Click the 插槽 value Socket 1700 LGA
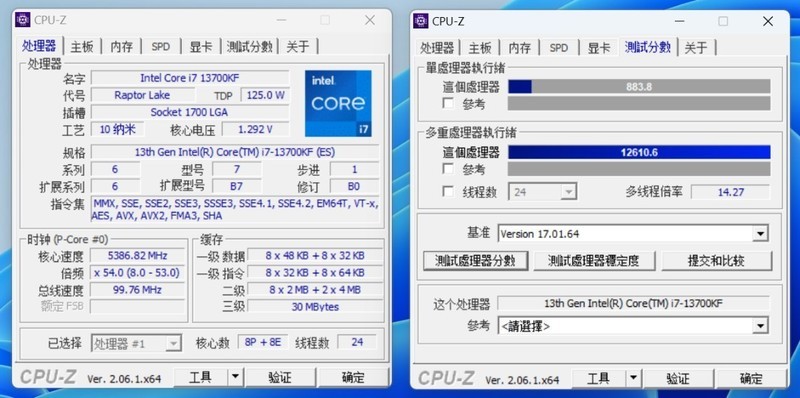 click(190, 112)
